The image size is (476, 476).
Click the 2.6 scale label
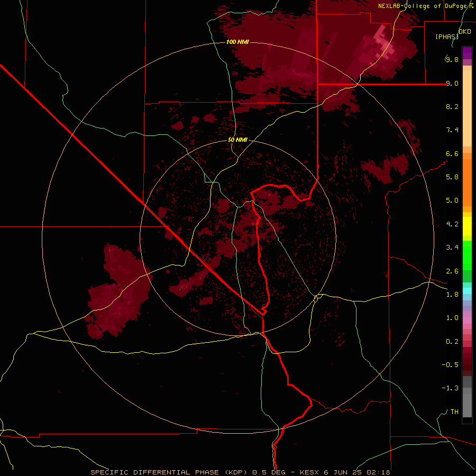click(x=452, y=271)
